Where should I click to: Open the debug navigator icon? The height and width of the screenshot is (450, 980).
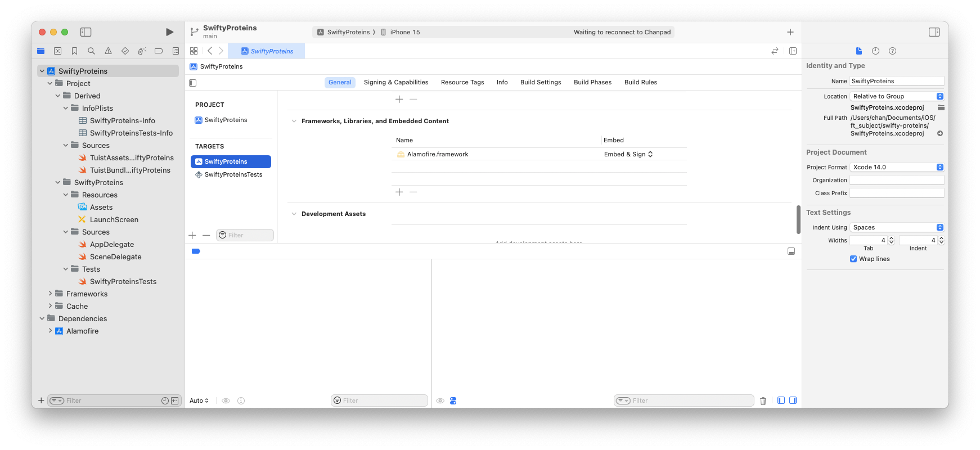tap(142, 51)
